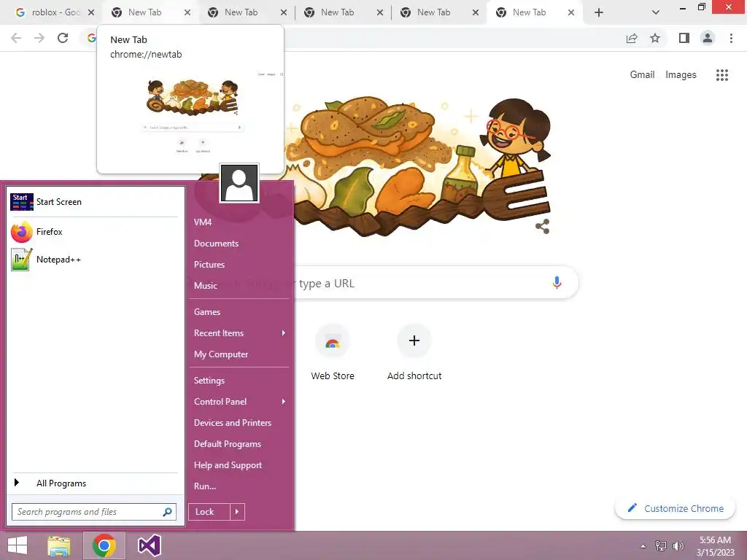Add a new shortcut tile

(414, 341)
